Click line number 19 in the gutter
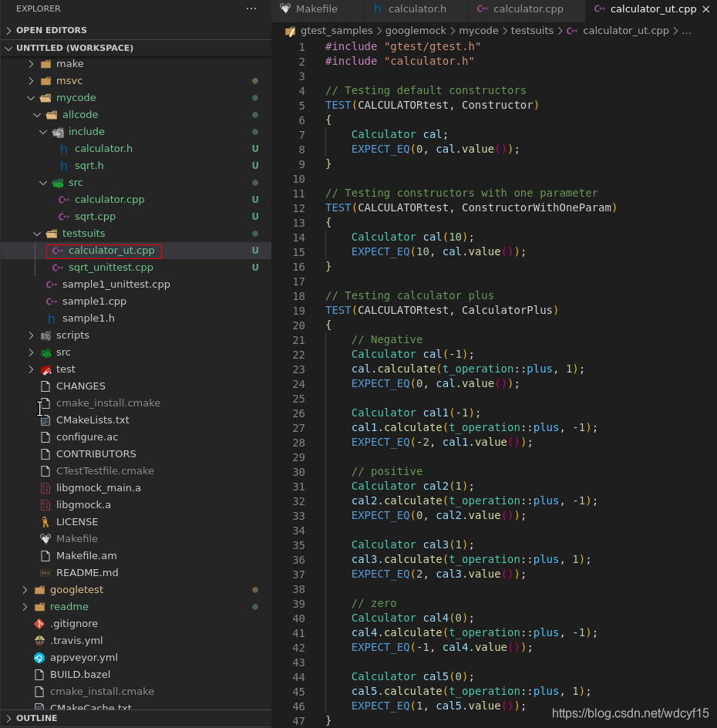The width and height of the screenshot is (717, 728). coord(299,311)
